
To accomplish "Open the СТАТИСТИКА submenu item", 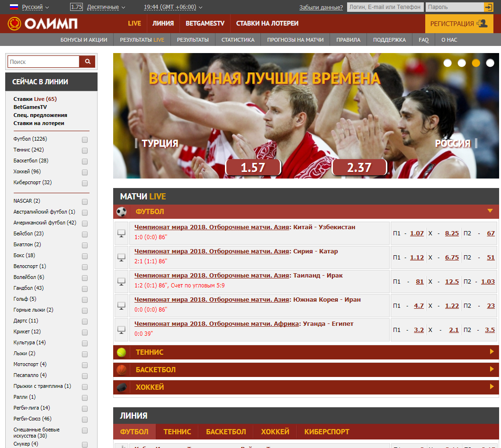I will pyautogui.click(x=238, y=40).
